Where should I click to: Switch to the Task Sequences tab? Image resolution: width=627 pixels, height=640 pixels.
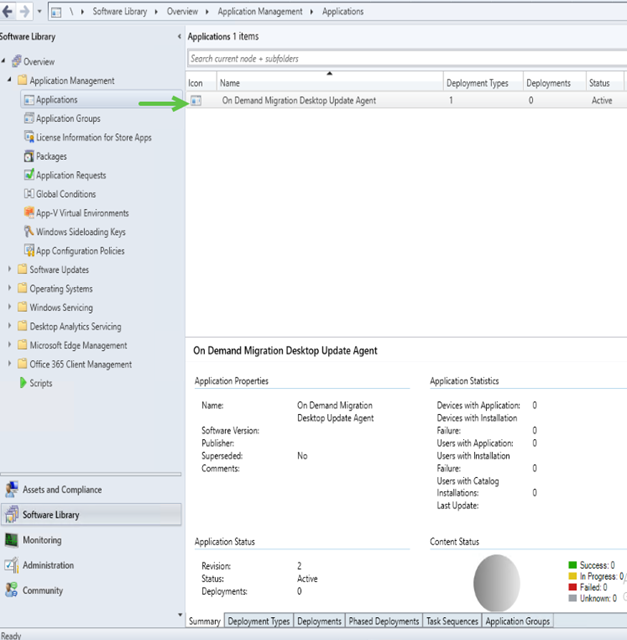pyautogui.click(x=452, y=621)
